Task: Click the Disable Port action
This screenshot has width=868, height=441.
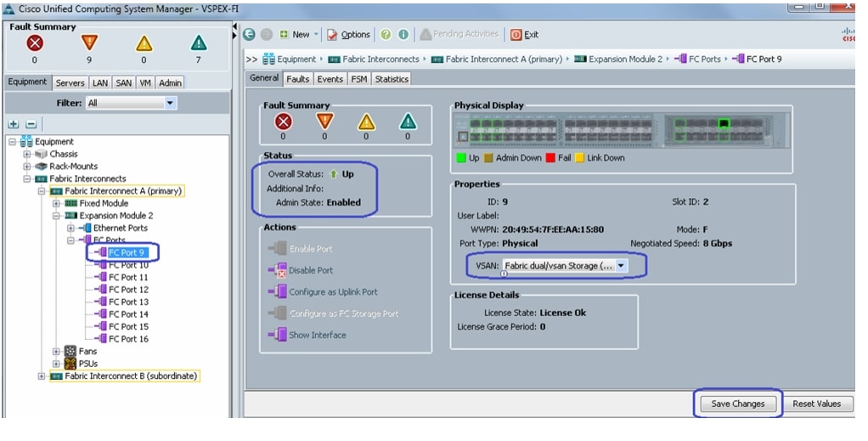Action: pos(301,270)
